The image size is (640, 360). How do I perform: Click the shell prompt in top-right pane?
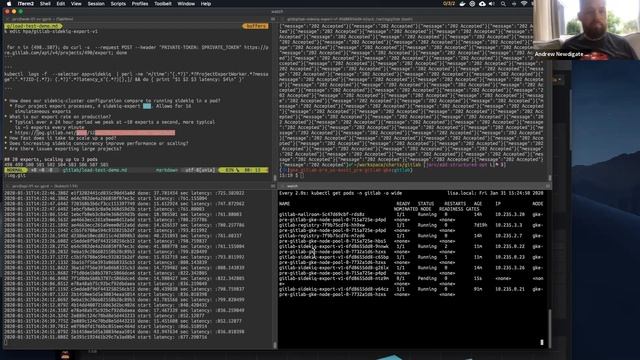click(x=291, y=176)
